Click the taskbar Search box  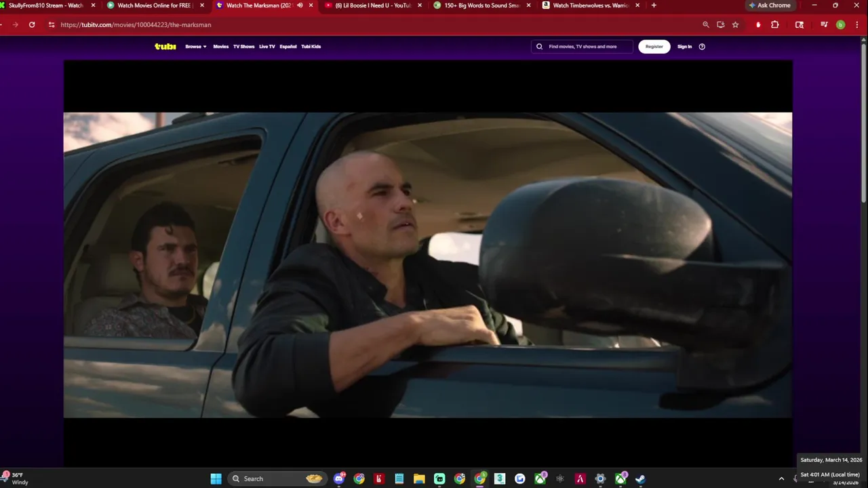(277, 479)
